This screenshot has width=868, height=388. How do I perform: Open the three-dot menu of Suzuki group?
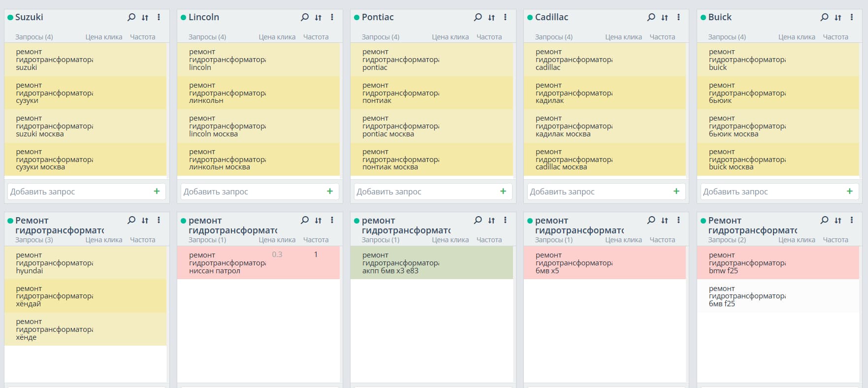pyautogui.click(x=159, y=17)
